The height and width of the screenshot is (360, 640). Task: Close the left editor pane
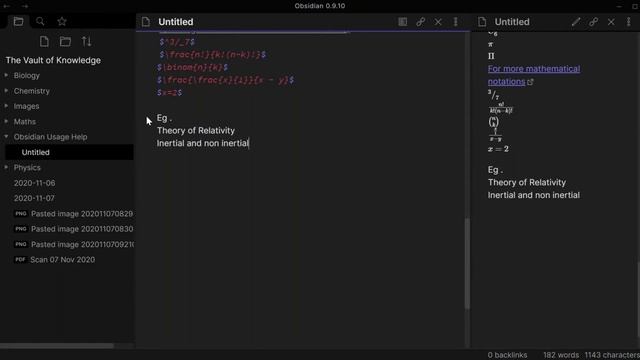click(438, 22)
